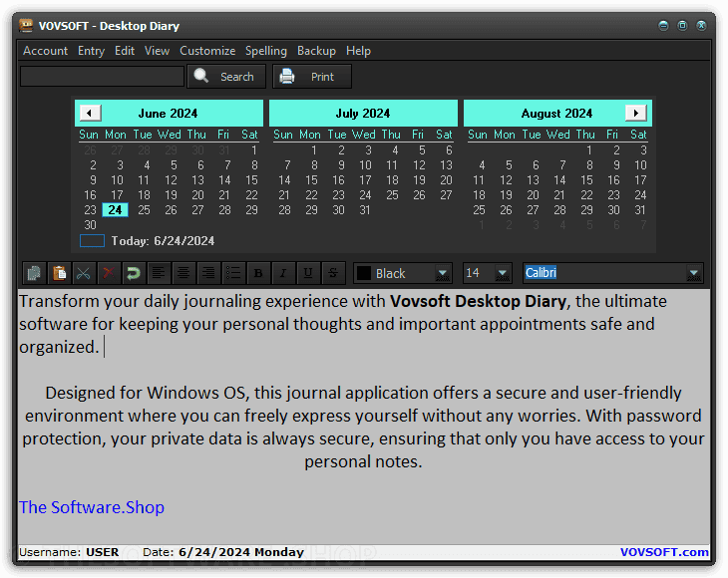Select June 15 in the calendar

[251, 180]
